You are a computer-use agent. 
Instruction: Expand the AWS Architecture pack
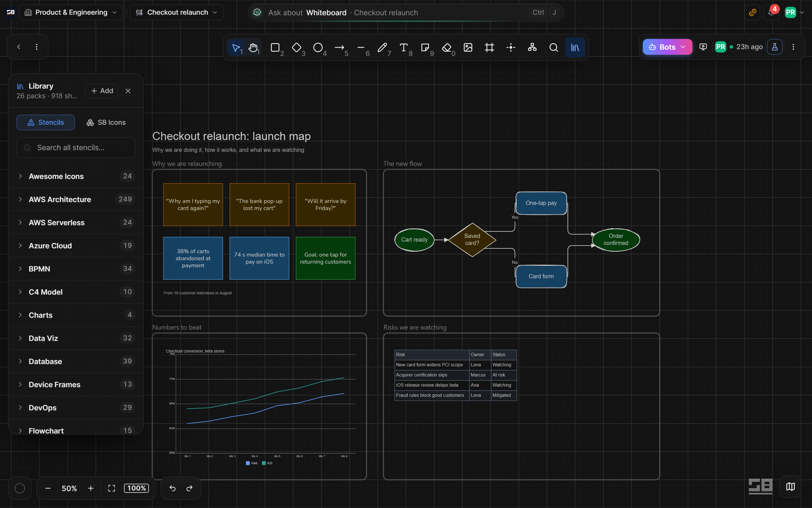tap(76, 199)
